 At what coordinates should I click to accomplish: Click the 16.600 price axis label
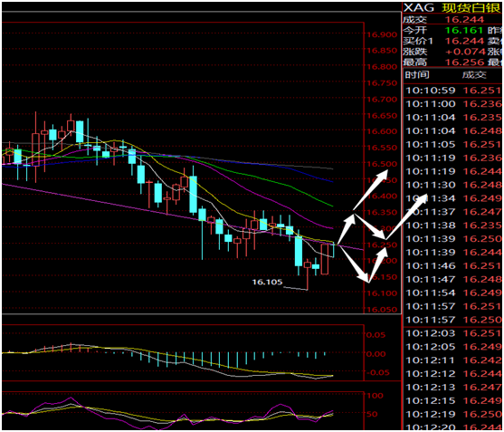pos(382,131)
